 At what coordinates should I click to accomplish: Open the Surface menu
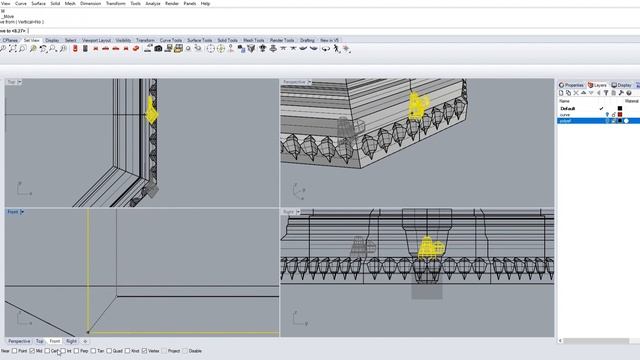(x=38, y=3)
